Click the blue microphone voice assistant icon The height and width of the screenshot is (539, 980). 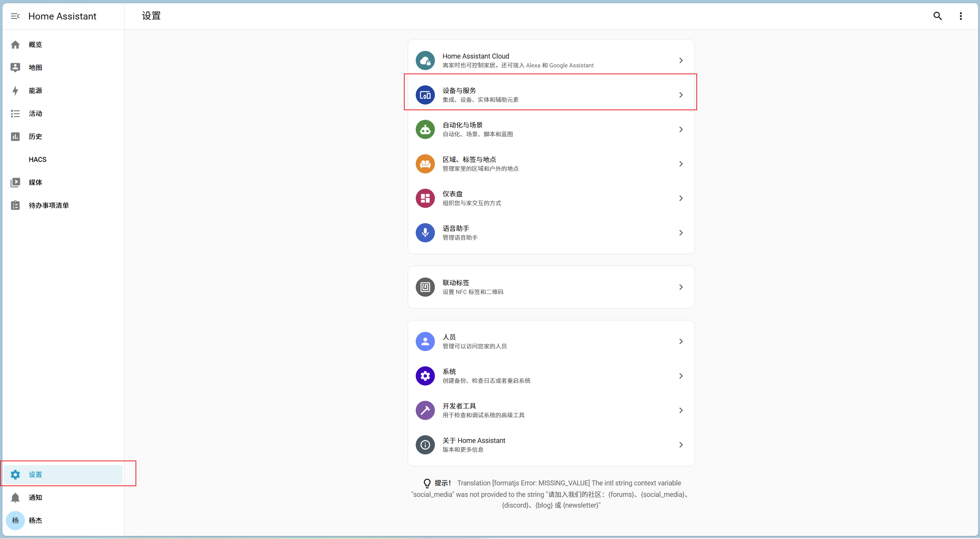[425, 233]
